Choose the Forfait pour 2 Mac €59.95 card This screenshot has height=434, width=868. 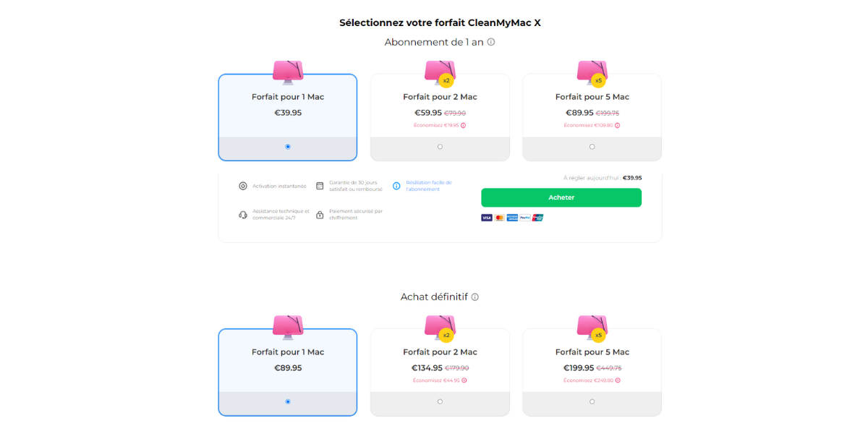[x=440, y=117]
